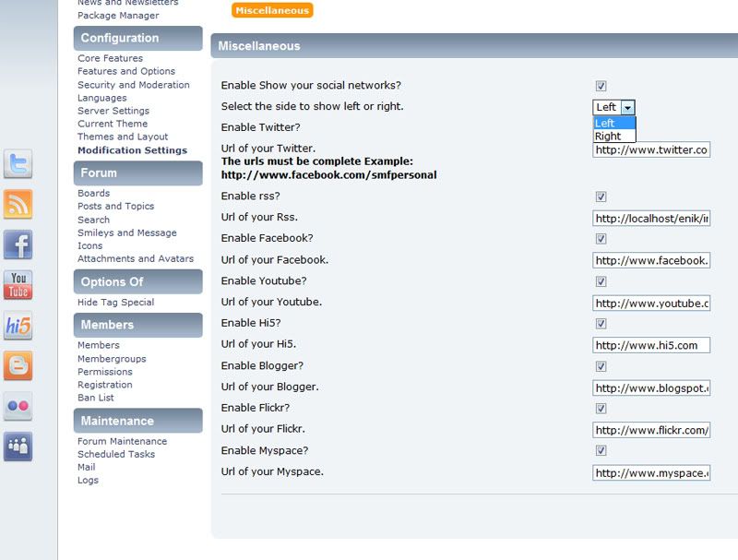Viewport: 738px width, 560px height.
Task: Disable the Enable Myspace checkbox
Action: 601,450
